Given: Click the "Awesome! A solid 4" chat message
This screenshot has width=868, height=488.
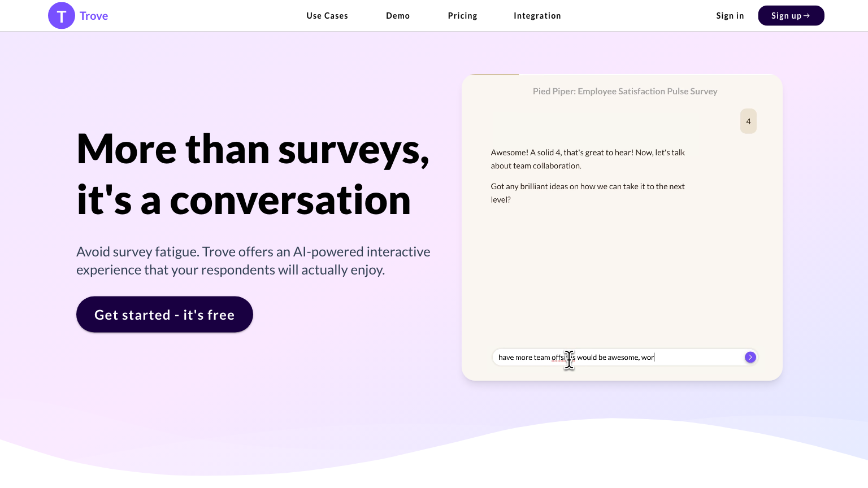Looking at the screenshot, I should pyautogui.click(x=588, y=159).
